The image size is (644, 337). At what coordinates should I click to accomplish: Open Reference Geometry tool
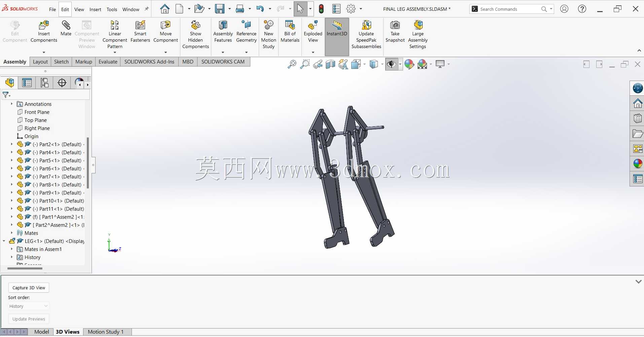pyautogui.click(x=246, y=32)
